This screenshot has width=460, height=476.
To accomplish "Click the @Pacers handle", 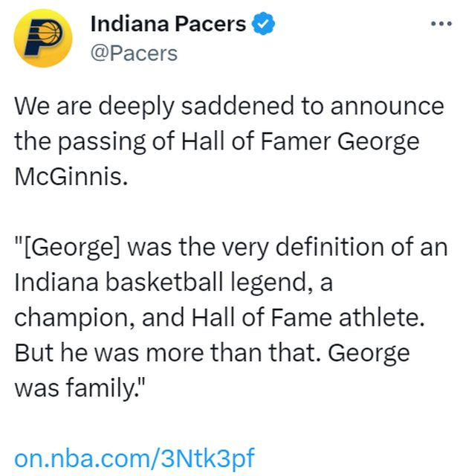I will click(x=134, y=53).
